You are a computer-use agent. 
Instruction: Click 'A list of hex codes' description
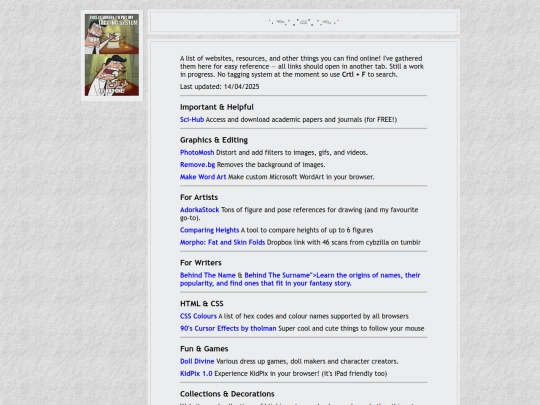click(313, 316)
